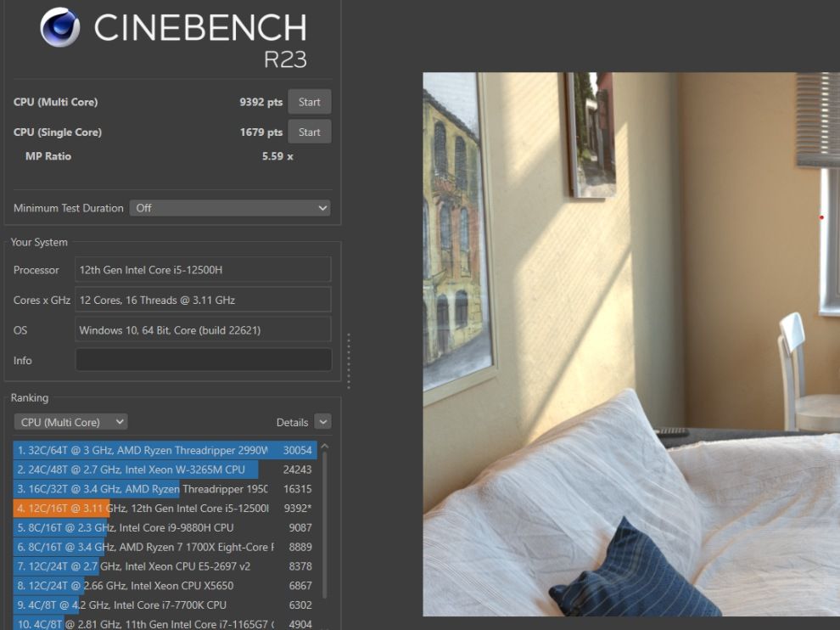Start the CPU (Multi Core) test
This screenshot has height=630, width=840.
(x=309, y=102)
